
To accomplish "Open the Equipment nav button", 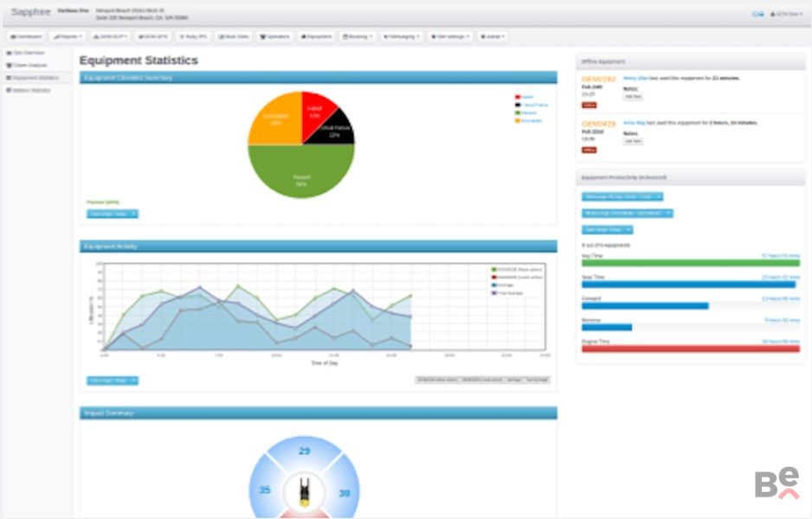I will [x=317, y=36].
